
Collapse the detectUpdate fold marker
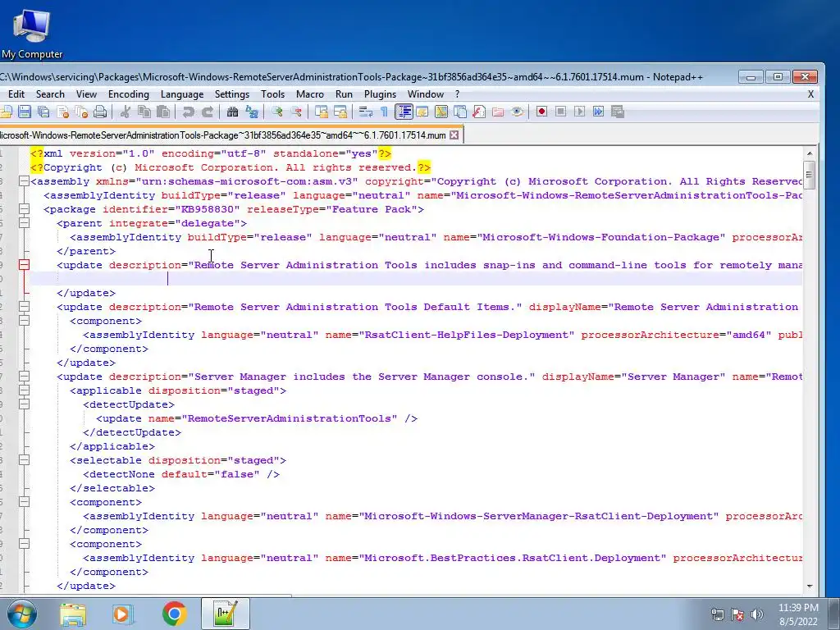click(x=24, y=404)
